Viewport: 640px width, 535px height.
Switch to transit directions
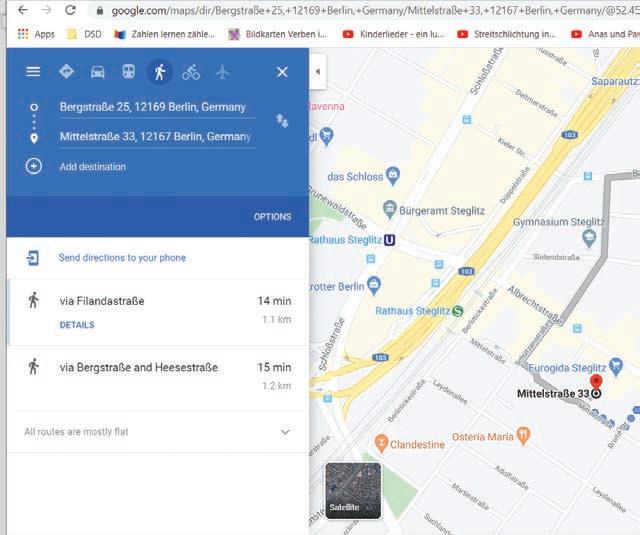click(129, 72)
